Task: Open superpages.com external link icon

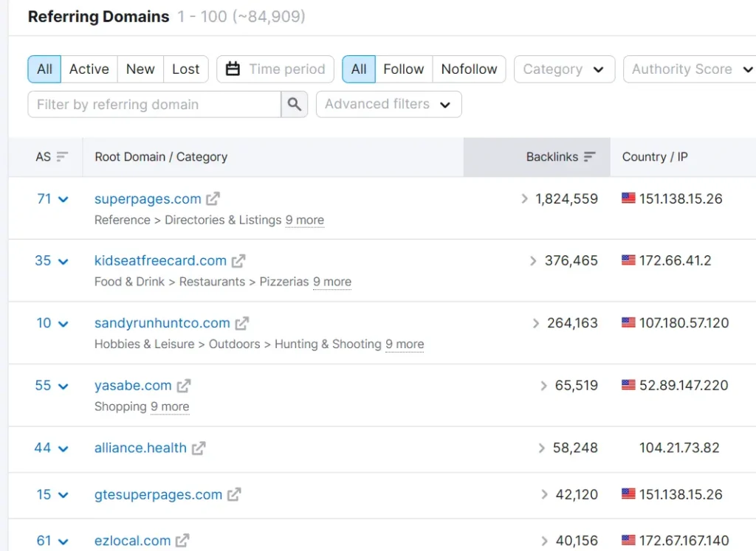Action: click(x=213, y=198)
